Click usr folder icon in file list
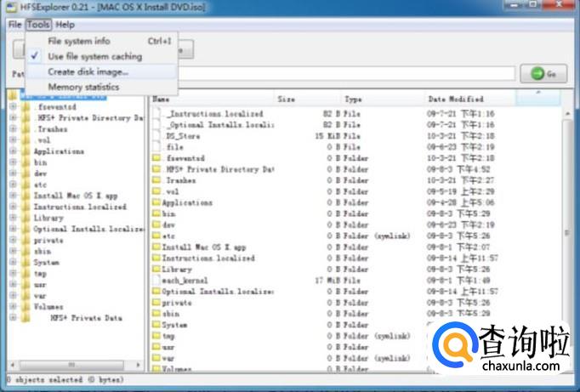This screenshot has width=580, height=392. coord(156,347)
